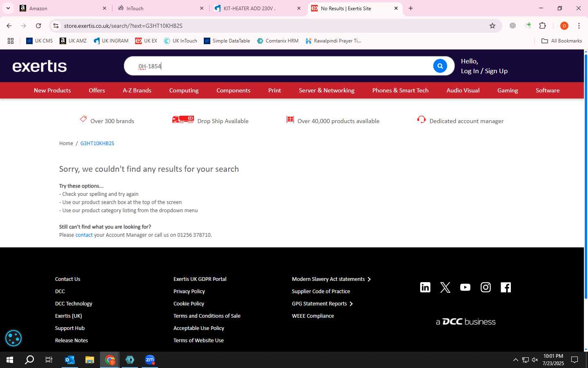588x368 pixels.
Task: Open the Outlook taskbar icon
Action: coord(70,360)
